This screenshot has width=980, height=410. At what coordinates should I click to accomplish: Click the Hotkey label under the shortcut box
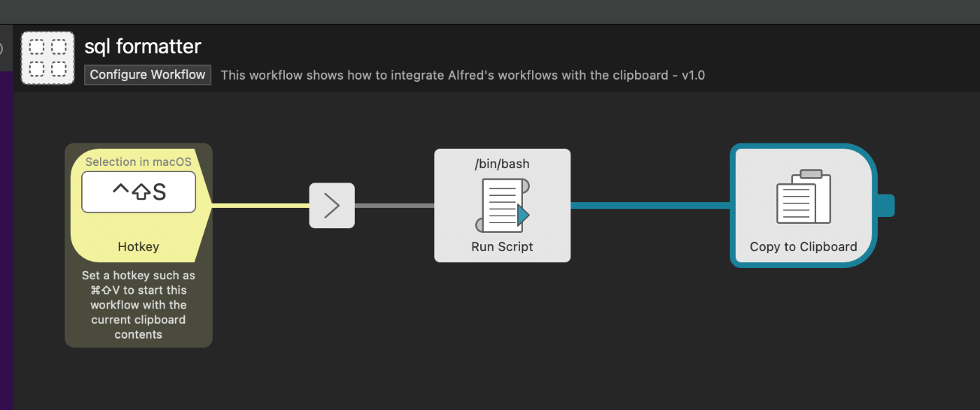pyautogui.click(x=138, y=246)
